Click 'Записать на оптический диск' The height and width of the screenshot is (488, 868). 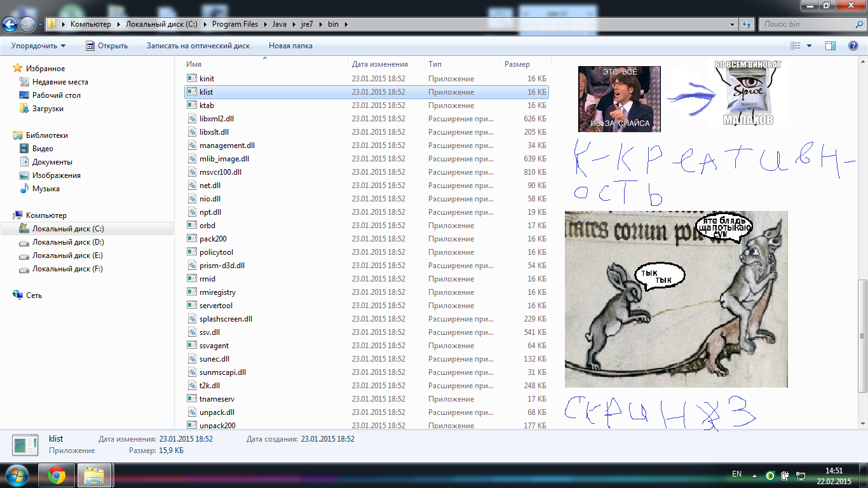pos(198,46)
